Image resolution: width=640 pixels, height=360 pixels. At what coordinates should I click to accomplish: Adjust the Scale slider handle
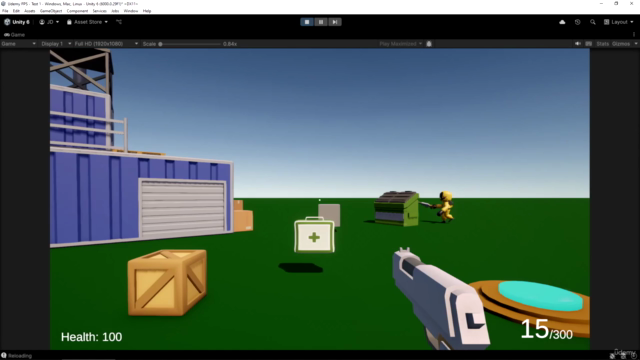[160, 44]
